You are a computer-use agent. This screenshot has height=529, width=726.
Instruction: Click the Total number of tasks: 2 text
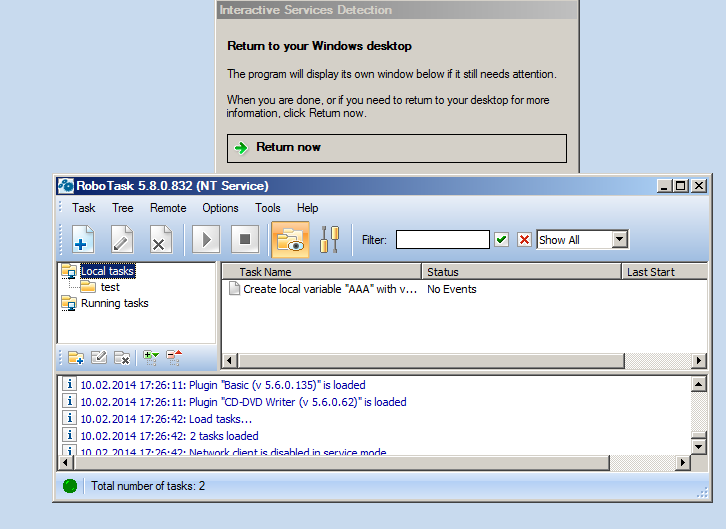click(148, 486)
